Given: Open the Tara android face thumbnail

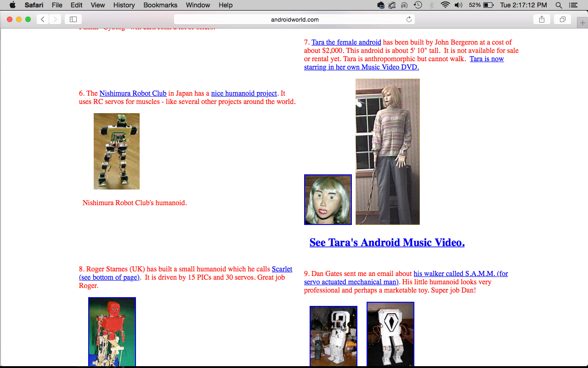Looking at the screenshot, I should tap(328, 200).
